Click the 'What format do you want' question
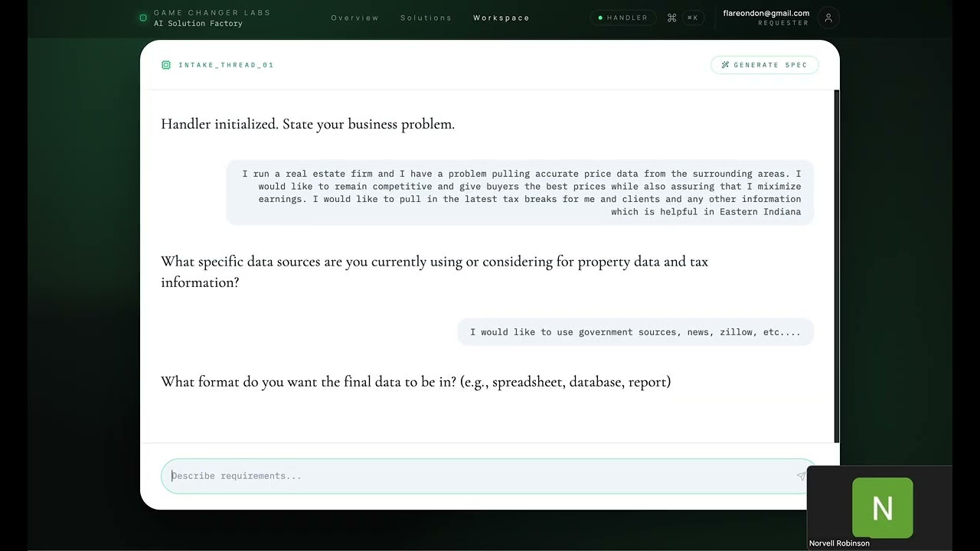Viewport: 980px width, 551px height. click(416, 381)
